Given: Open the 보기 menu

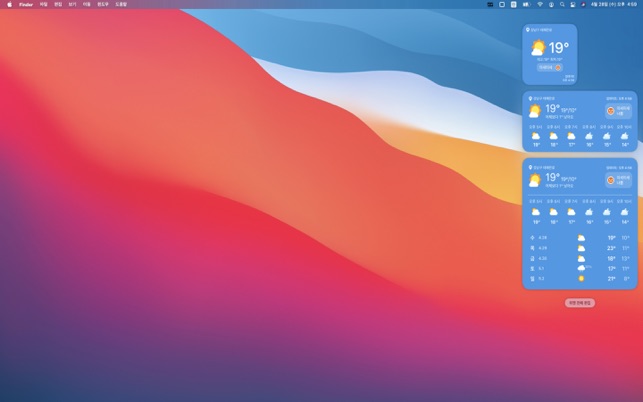Looking at the screenshot, I should coord(73,5).
